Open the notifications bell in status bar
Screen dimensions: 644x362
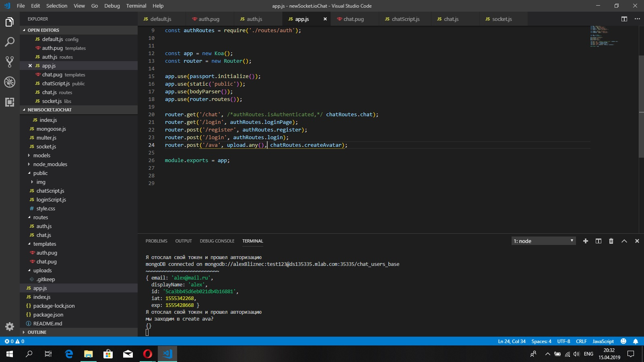[636, 341]
